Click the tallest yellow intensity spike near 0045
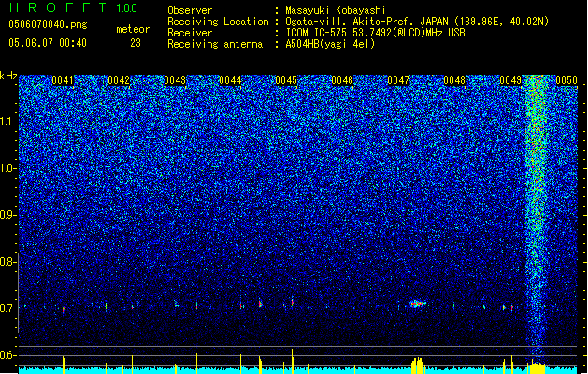The image size is (588, 374). click(292, 361)
